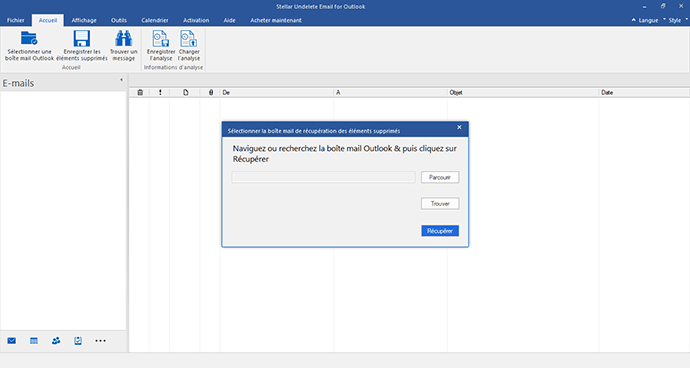
Task: Show more navigation options ellipsis
Action: (x=100, y=341)
